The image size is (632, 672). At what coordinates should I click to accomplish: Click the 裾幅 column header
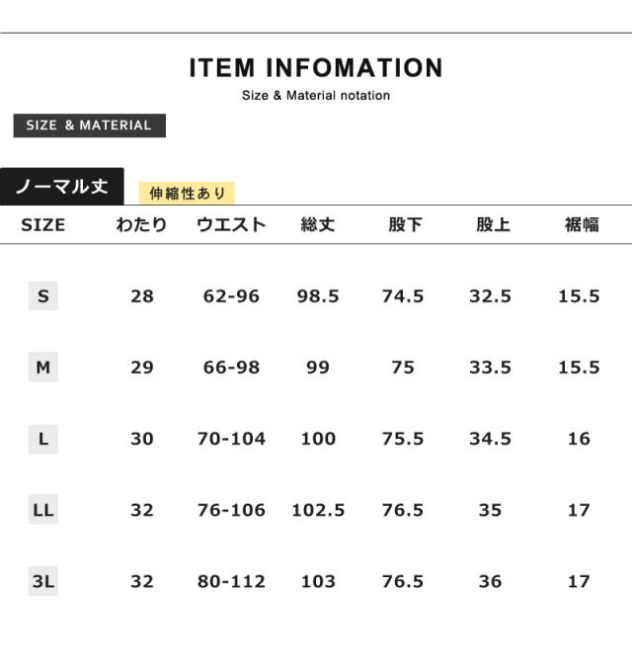pos(581,224)
